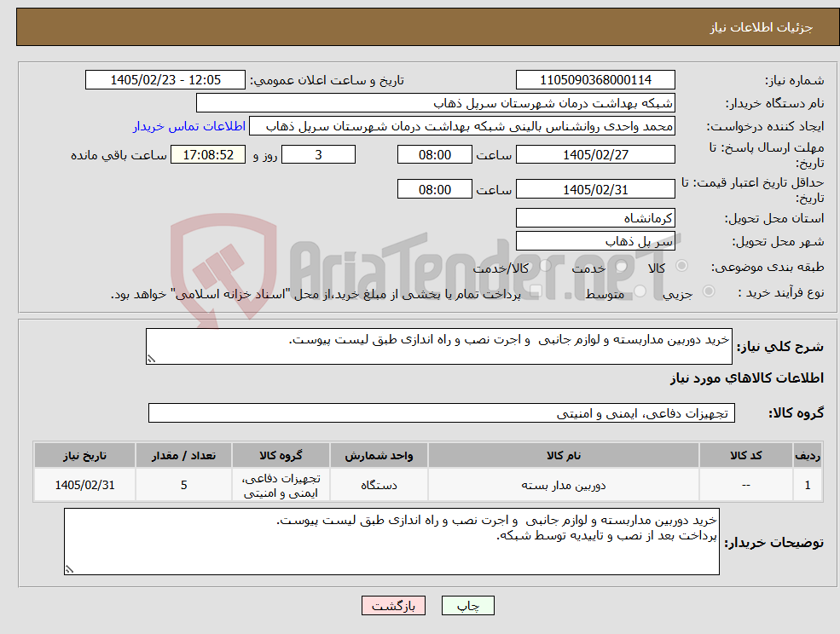This screenshot has height=634, width=840.
Task: Click resize handle of توضیحات خریدار box
Action: 69,570
